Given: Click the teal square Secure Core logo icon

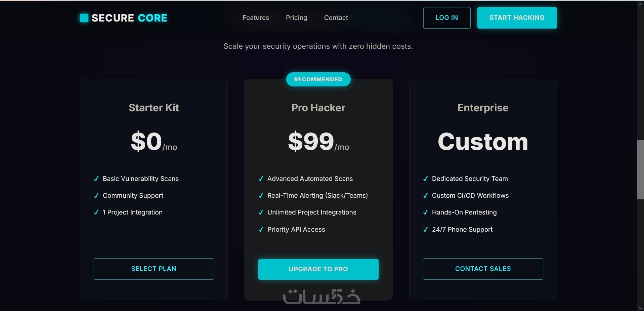Looking at the screenshot, I should point(84,18).
